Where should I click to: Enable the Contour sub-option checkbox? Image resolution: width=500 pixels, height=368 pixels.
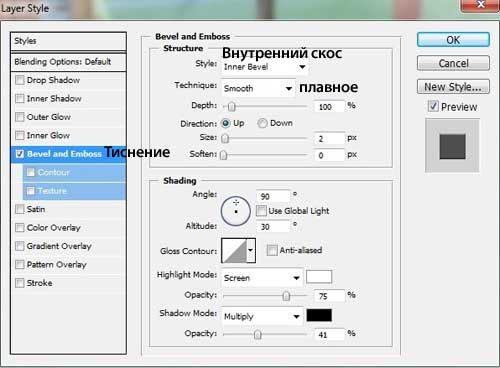(x=31, y=172)
